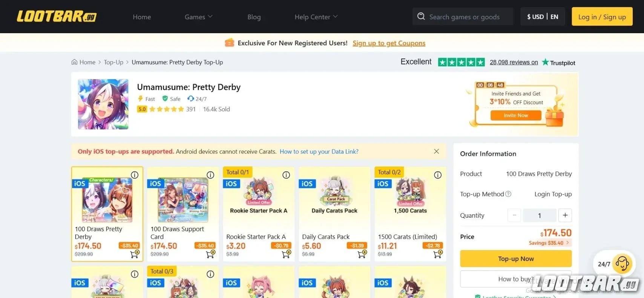View info on Rookie Starter Pack A
Image resolution: width=644 pixels, height=298 pixels.
coord(286,175)
